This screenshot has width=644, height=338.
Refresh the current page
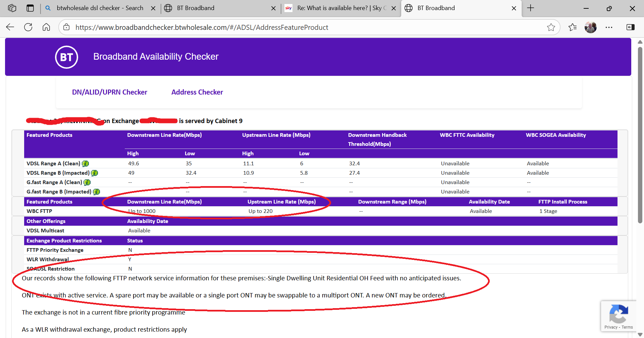pos(28,27)
